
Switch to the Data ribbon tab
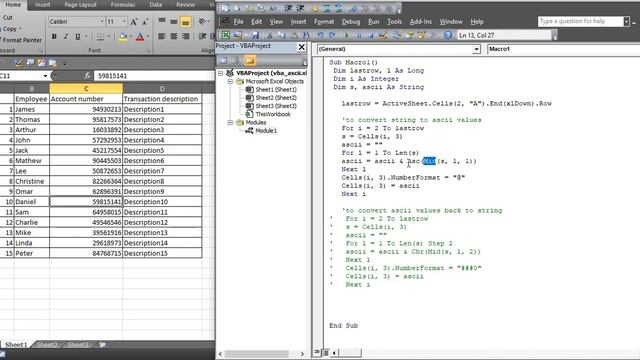click(x=156, y=5)
